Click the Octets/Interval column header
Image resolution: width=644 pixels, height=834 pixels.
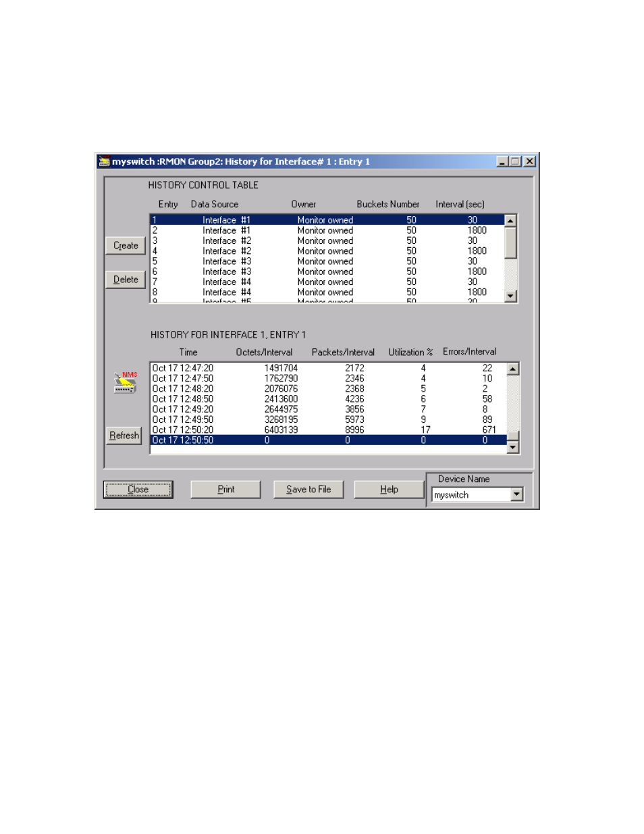coord(265,353)
